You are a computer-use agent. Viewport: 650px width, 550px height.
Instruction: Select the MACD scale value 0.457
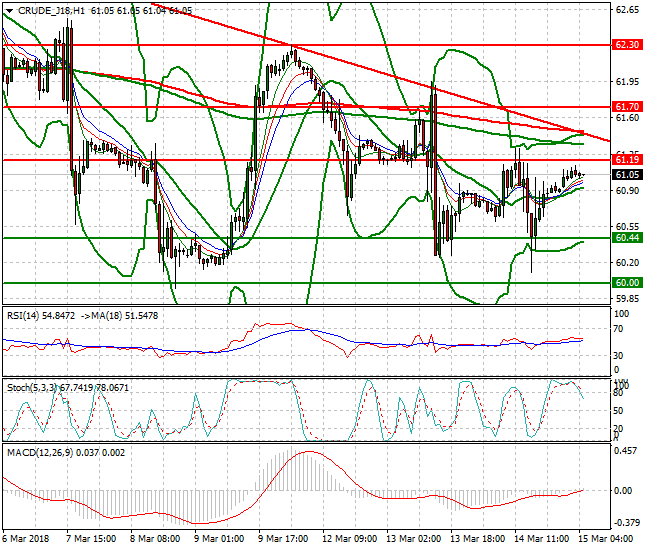click(625, 451)
